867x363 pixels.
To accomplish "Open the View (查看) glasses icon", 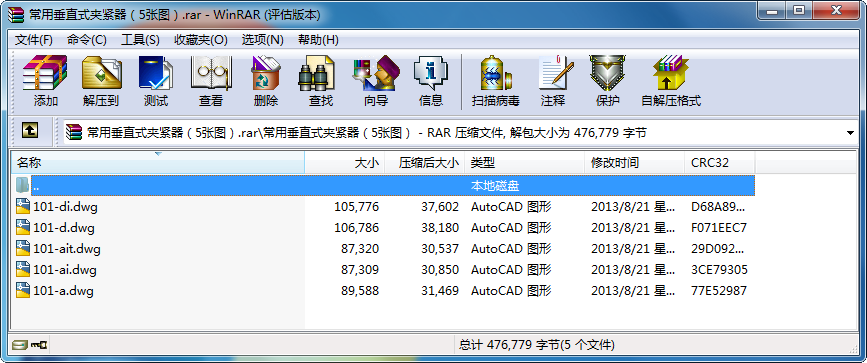I will [x=211, y=81].
